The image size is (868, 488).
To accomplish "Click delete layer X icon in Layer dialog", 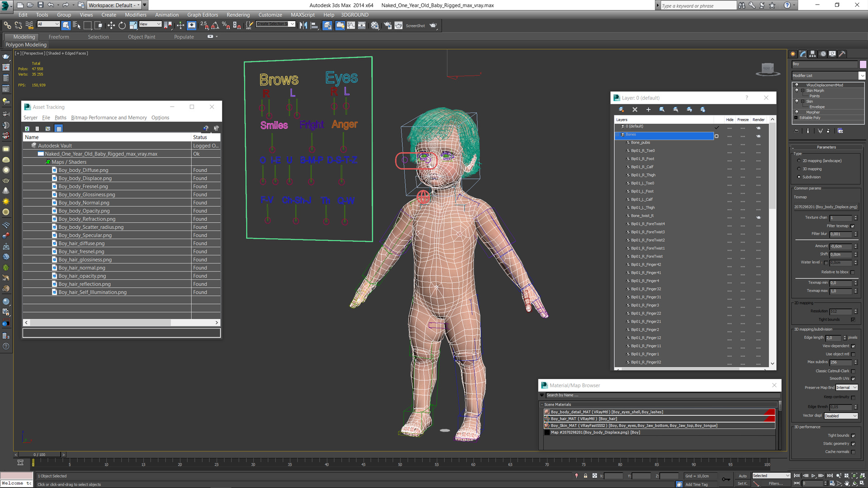I will pos(635,109).
